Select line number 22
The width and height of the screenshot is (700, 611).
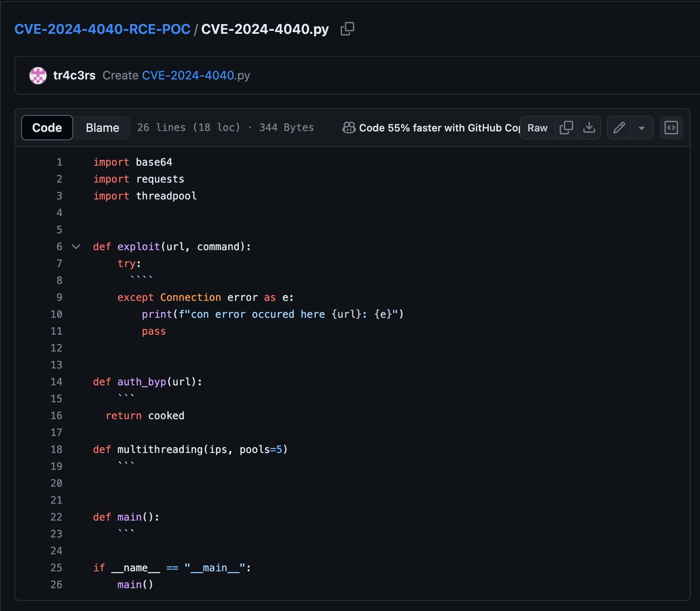[x=56, y=517]
